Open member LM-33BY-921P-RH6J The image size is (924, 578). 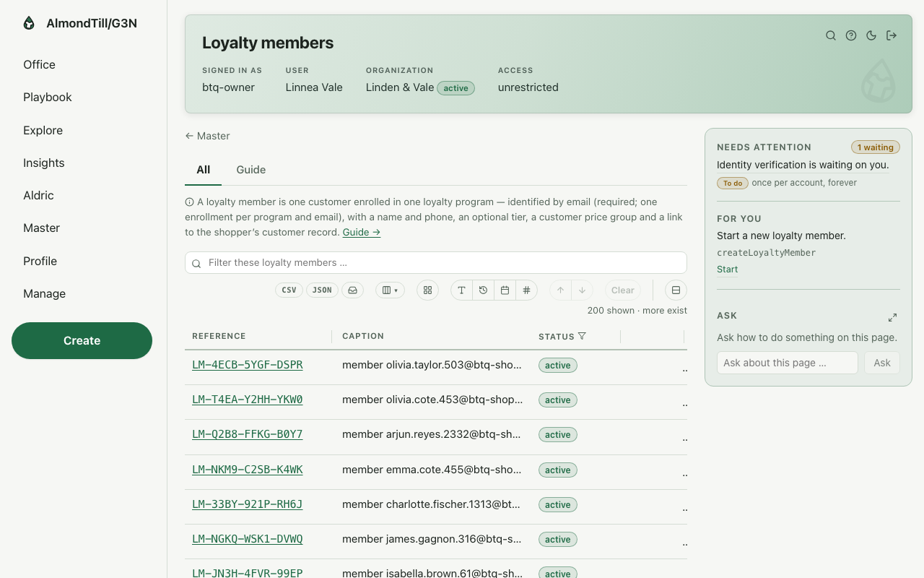(x=247, y=504)
